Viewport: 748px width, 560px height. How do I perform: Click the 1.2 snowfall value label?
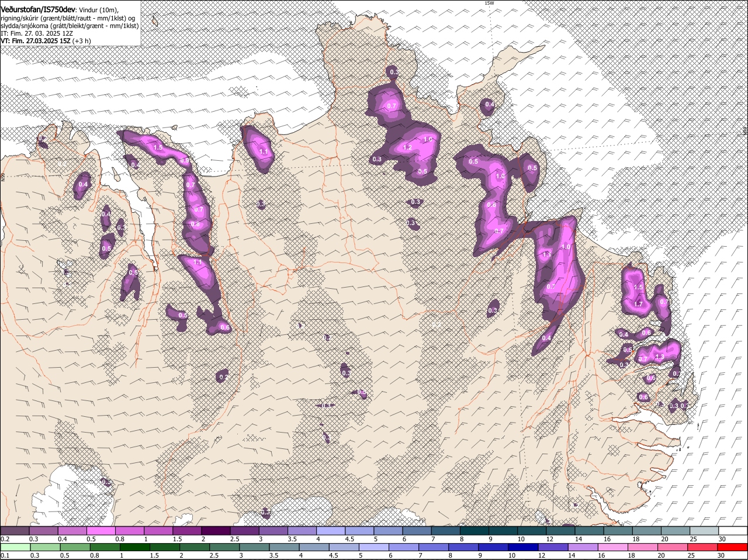pyautogui.click(x=408, y=148)
